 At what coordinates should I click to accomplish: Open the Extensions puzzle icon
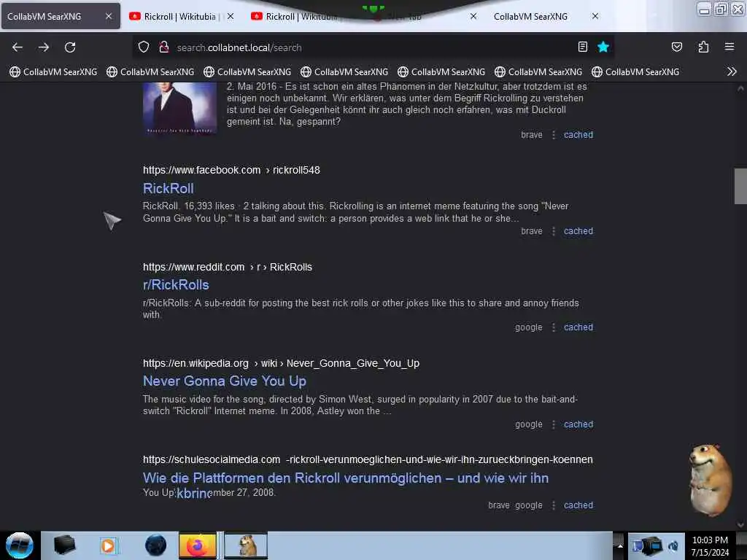pyautogui.click(x=703, y=47)
